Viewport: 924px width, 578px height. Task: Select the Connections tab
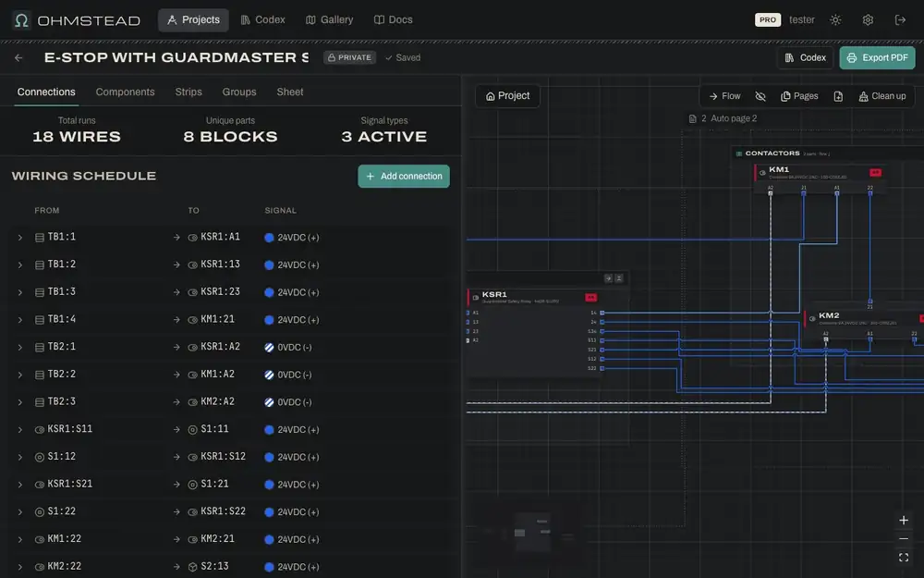(x=46, y=92)
